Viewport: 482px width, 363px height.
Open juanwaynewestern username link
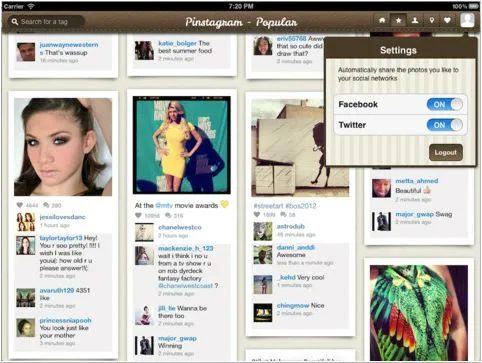[69, 45]
